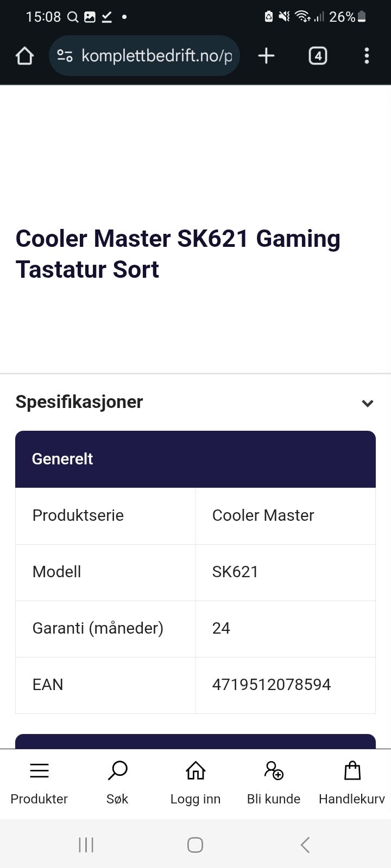Tap the Spesifikasjoner heading
The image size is (391, 868).
[x=79, y=402]
